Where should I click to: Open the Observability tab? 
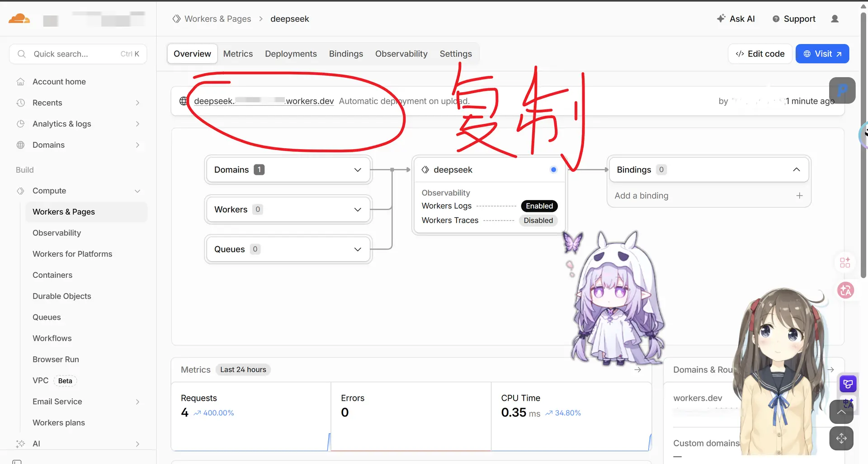click(x=401, y=54)
